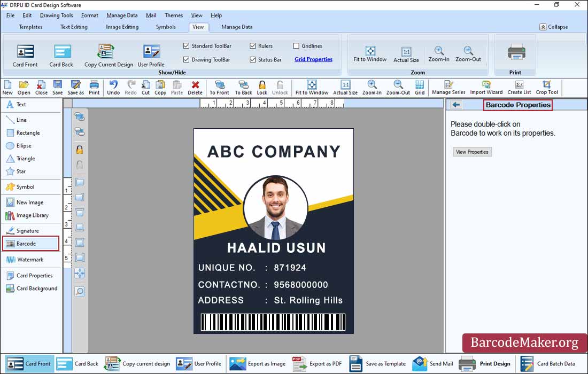Toggle the Status Bar checkbox
This screenshot has width=588, height=374.
click(253, 60)
